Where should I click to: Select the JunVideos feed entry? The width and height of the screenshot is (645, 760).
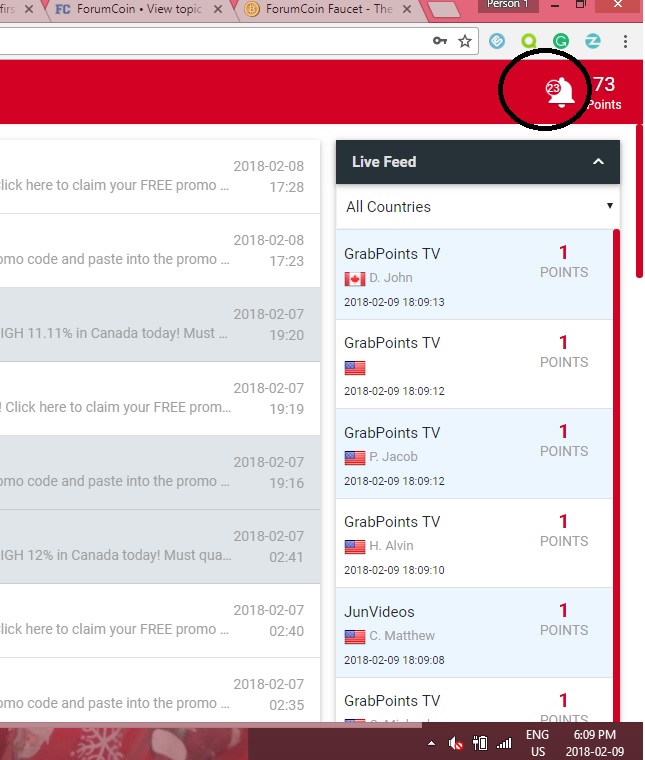click(x=474, y=633)
